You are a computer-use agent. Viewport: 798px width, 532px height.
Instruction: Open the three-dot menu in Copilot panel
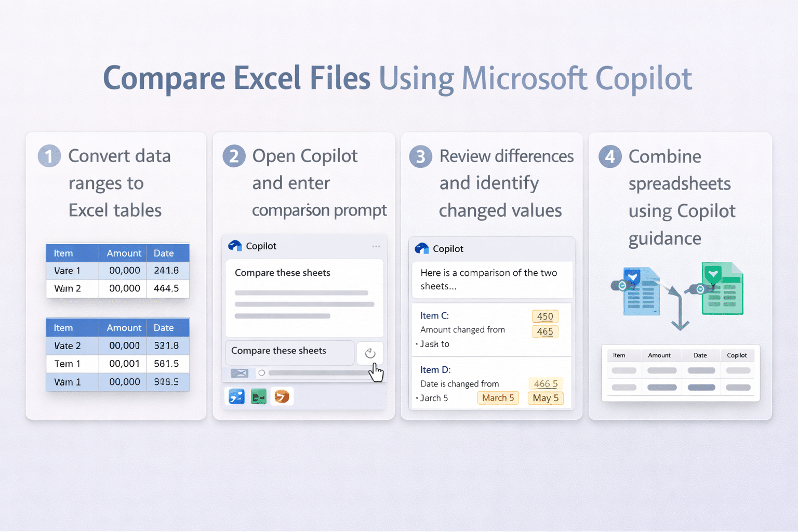click(x=376, y=246)
